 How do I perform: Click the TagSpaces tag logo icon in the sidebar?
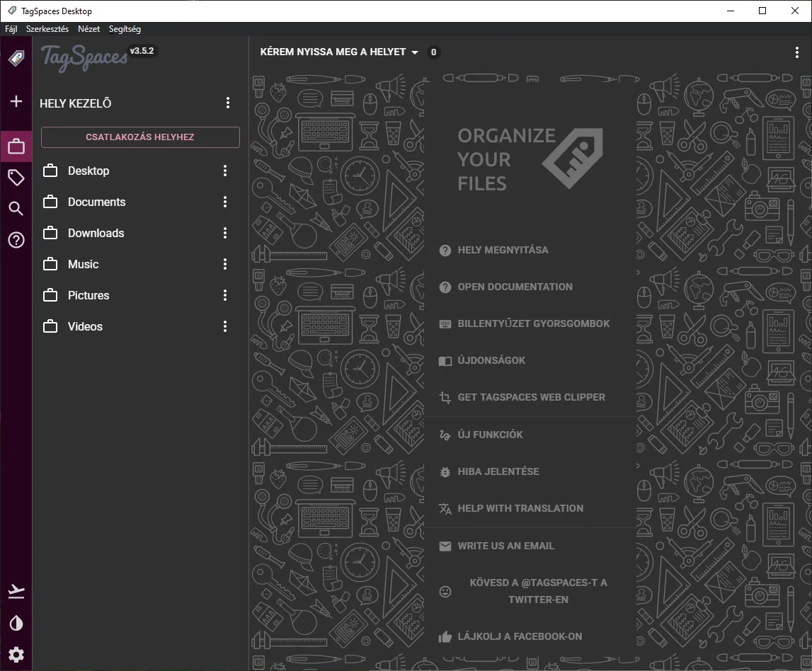(x=16, y=59)
